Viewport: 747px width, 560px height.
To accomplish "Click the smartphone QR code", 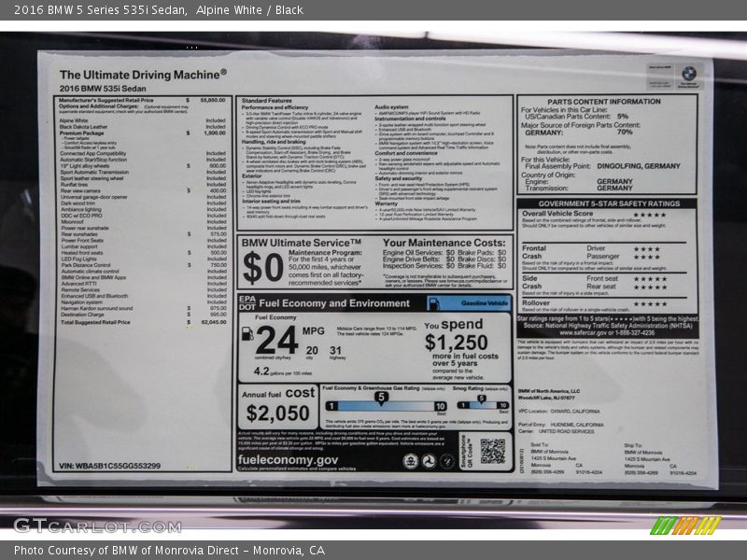I will (492, 451).
